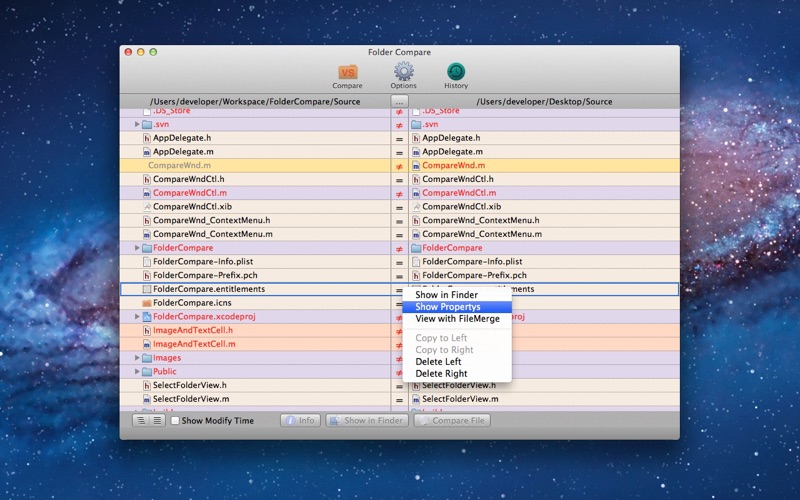Click left SelectFolderView.h file icon
Screen dimensions: 800x500
tap(146, 385)
